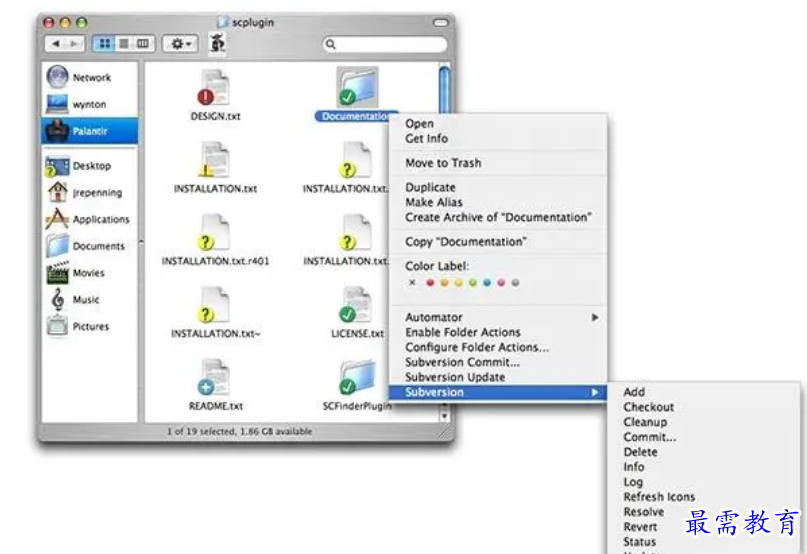Screen dimensions: 807x554
Task: Select wynton volume in sidebar
Action: coord(89,104)
